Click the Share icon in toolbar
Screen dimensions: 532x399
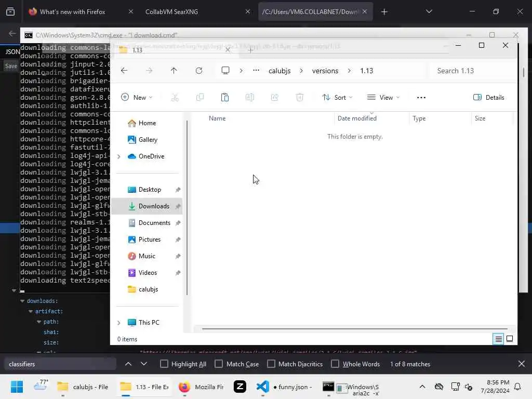pyautogui.click(x=274, y=98)
